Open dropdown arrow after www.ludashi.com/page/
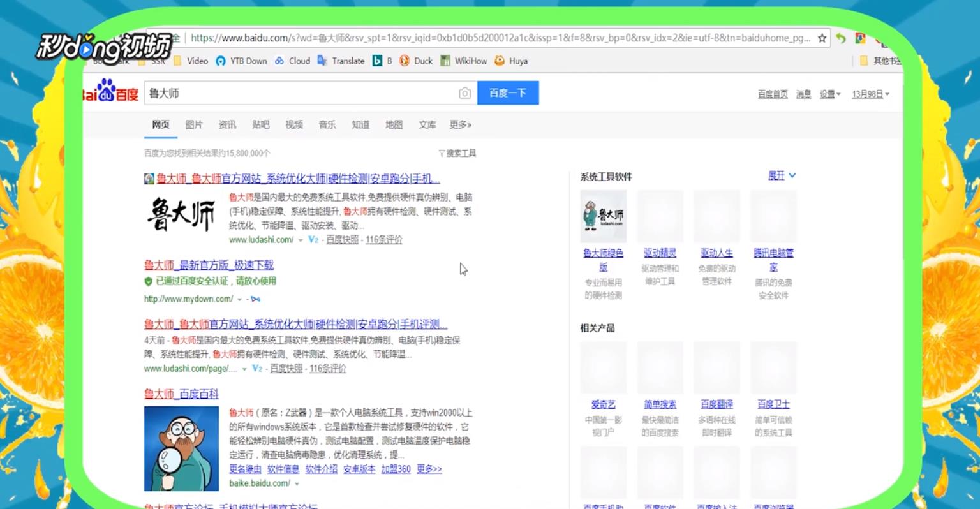Viewport: 980px width, 509px height. (x=244, y=369)
